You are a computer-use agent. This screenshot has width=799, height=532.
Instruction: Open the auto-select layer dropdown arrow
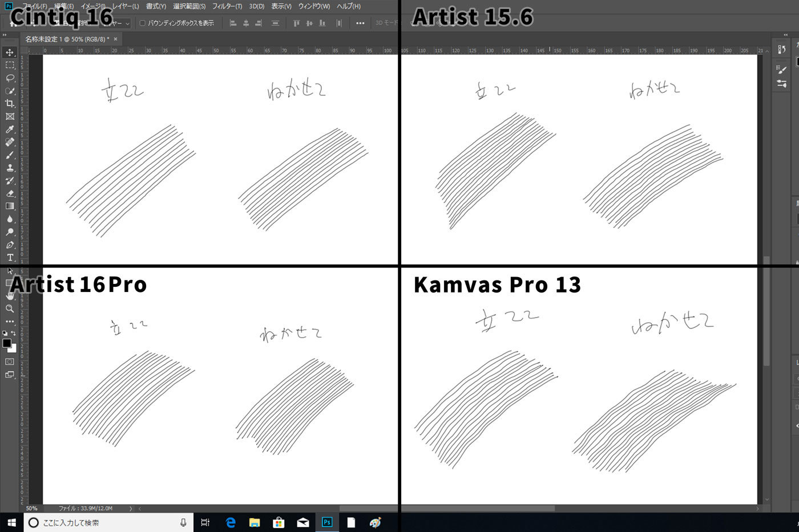[127, 23]
